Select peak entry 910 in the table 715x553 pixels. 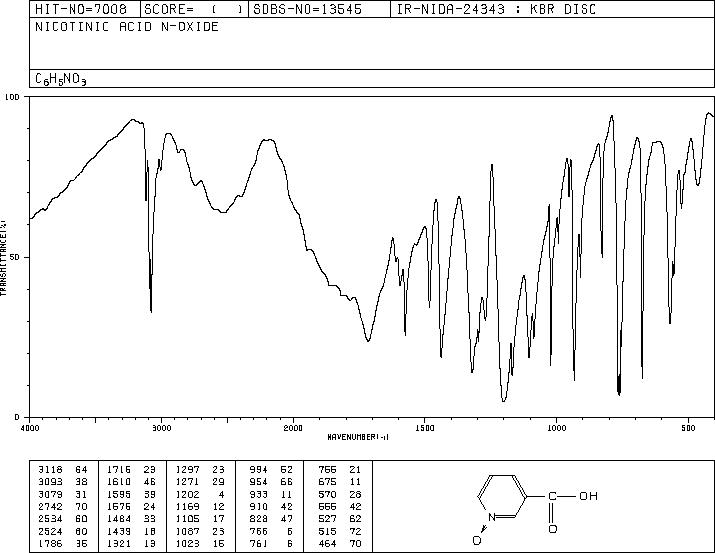coord(259,506)
